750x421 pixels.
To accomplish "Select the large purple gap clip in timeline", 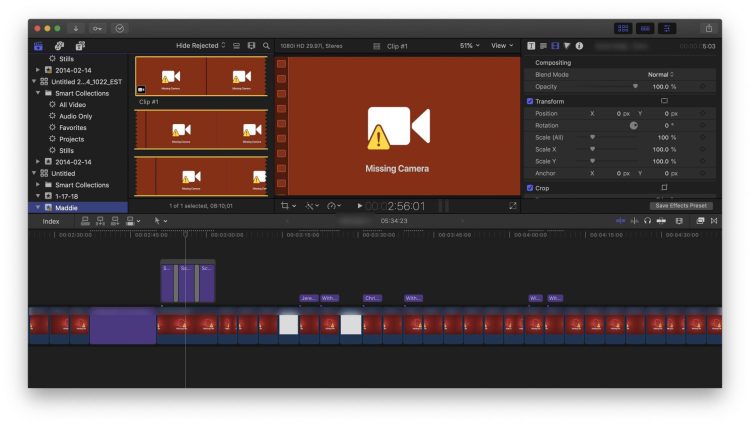I will pyautogui.click(x=123, y=326).
